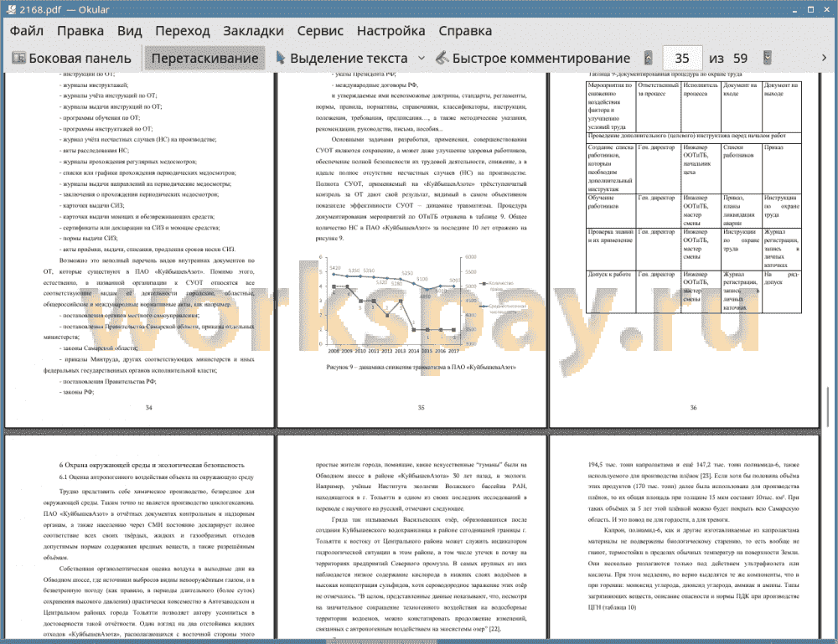Open the Настройка menu
This screenshot has width=838, height=644.
pyautogui.click(x=391, y=31)
